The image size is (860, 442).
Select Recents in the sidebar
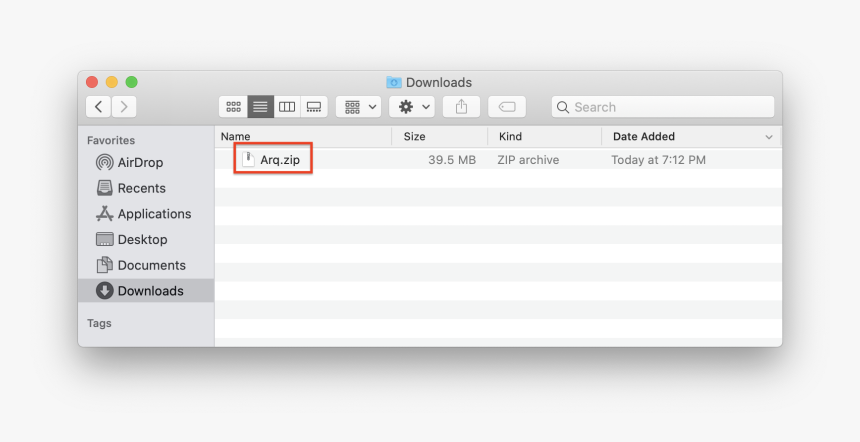(x=141, y=188)
